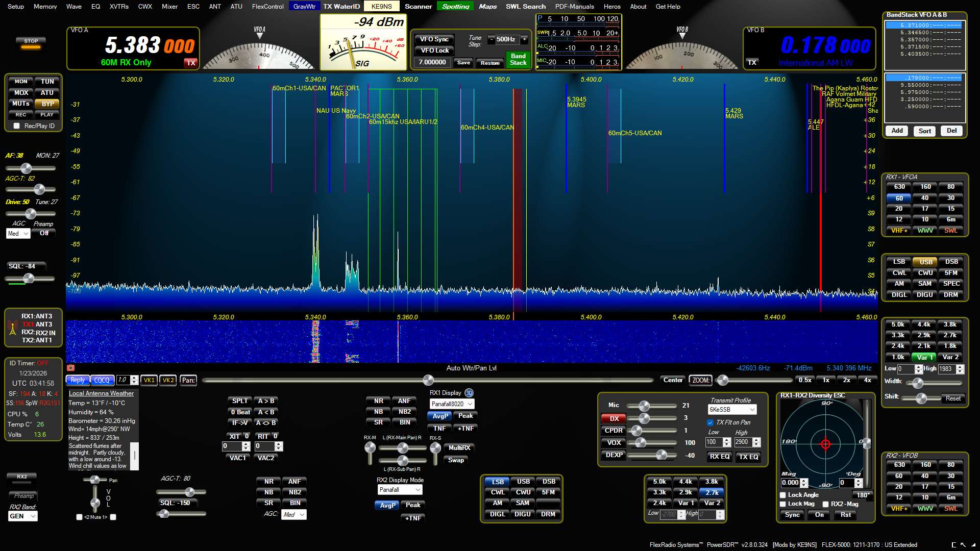Expand the RX1 Display Panafall8020 dropdown
980x551 pixels.
tap(452, 404)
